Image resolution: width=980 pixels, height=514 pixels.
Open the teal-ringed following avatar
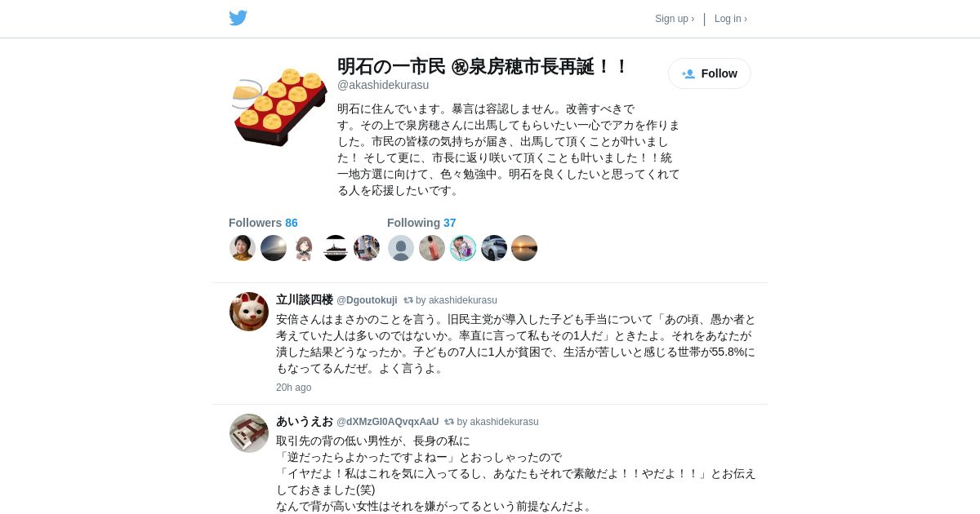463,248
